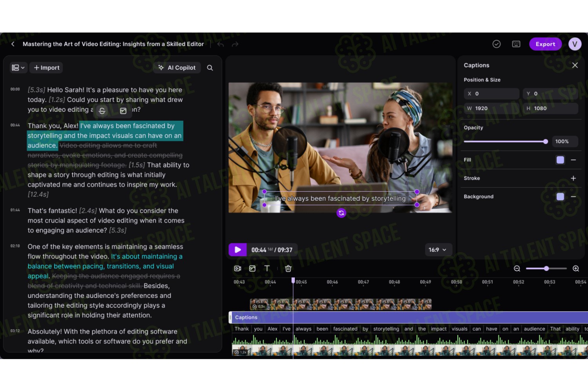Click the Opacity slider handle
The height and width of the screenshot is (392, 588).
pyautogui.click(x=545, y=142)
